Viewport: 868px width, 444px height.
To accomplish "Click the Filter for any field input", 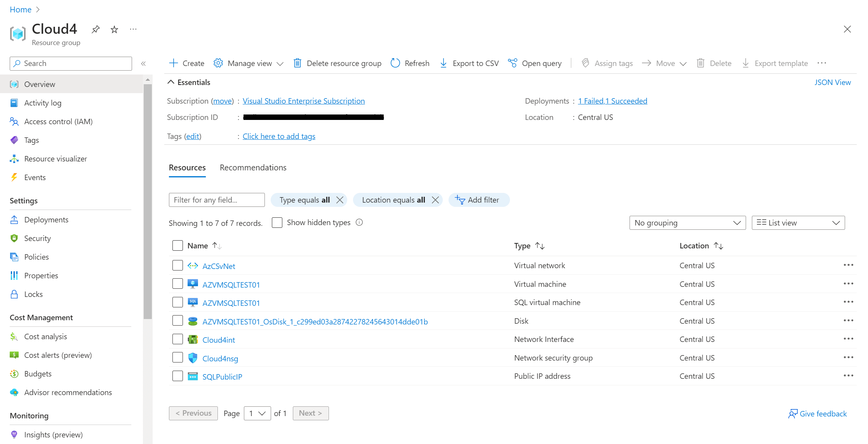I will [x=217, y=200].
